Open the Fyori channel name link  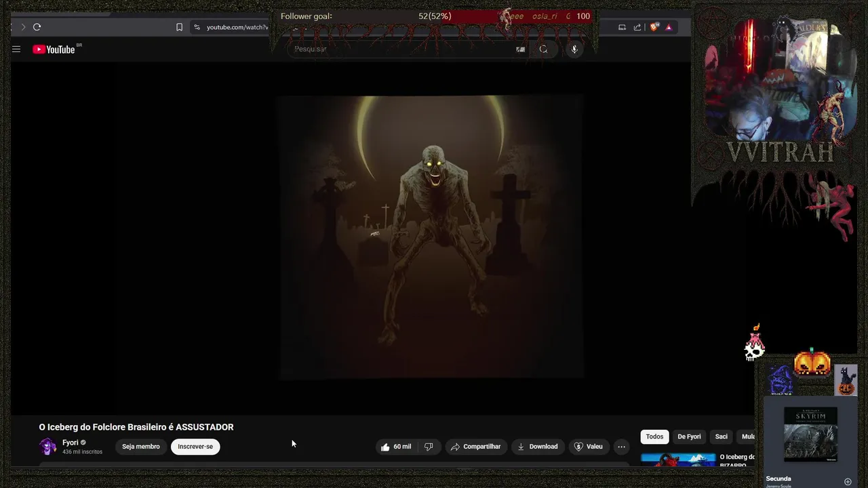[x=71, y=443]
